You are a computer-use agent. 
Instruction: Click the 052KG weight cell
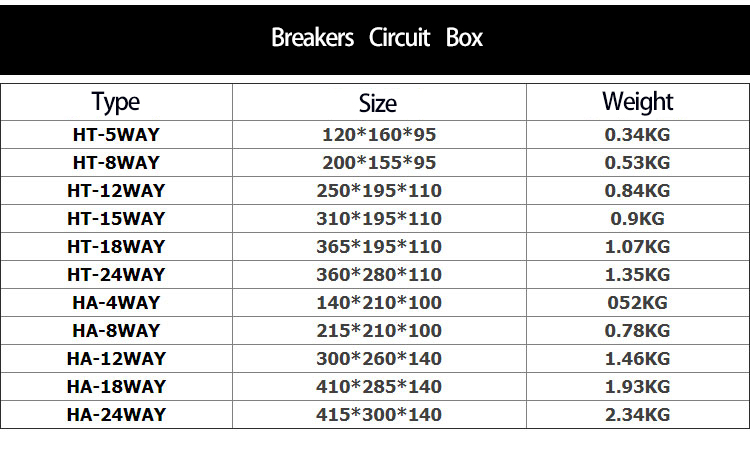pos(637,302)
